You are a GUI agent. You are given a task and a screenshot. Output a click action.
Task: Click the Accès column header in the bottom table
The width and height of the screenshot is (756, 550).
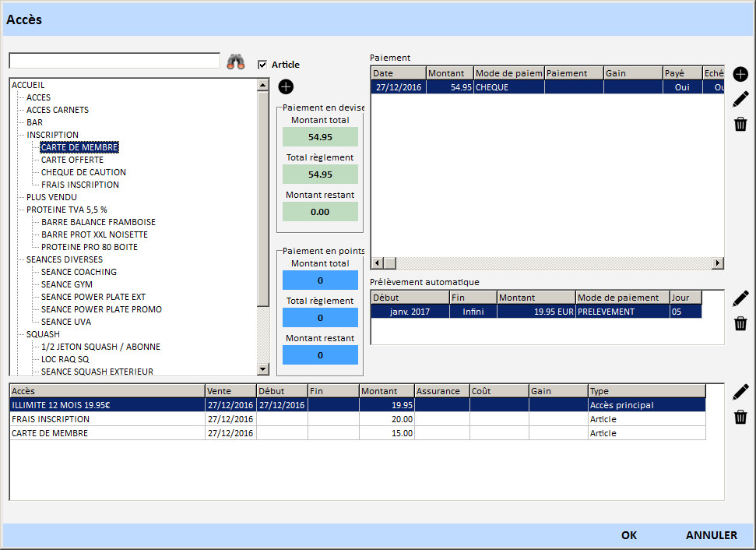pos(107,391)
